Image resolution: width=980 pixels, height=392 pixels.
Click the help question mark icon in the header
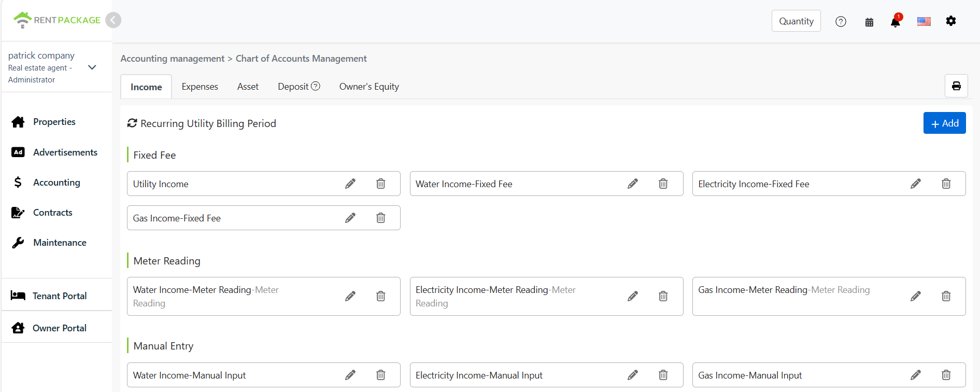click(841, 22)
